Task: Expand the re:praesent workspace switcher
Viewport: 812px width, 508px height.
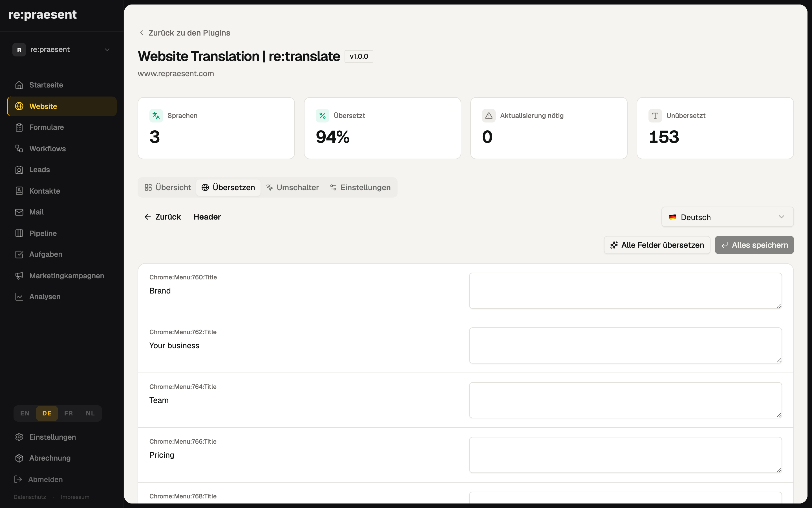Action: 62,50
